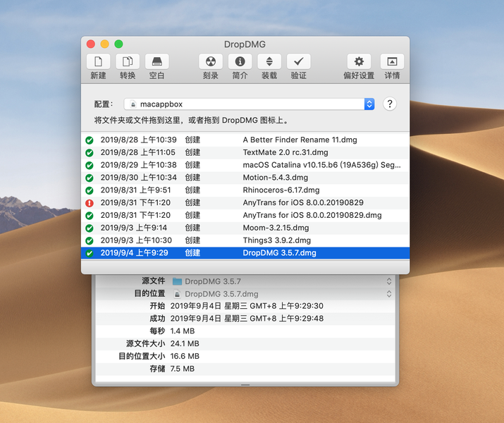Click the 2019/8/31 上午9:51 timestamp
Image resolution: width=504 pixels, height=423 pixels.
135,190
